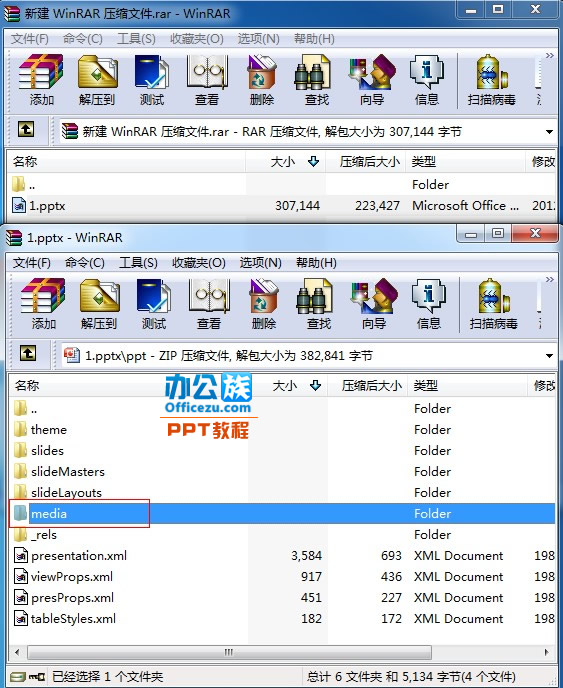Open 文件(F) menu in 1.pptx window
Screen dimensions: 563x688
click(31, 262)
